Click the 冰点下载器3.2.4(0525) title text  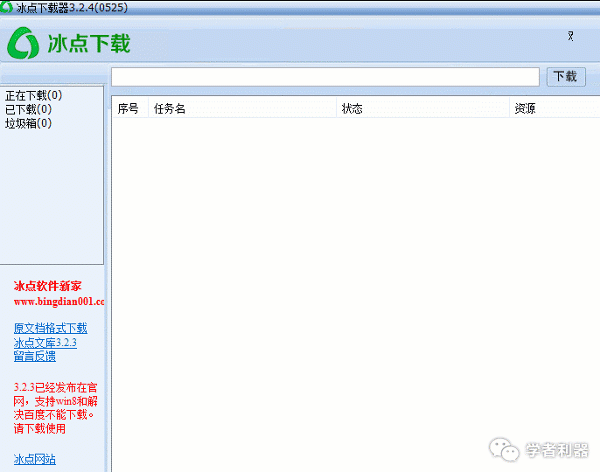coord(72,7)
